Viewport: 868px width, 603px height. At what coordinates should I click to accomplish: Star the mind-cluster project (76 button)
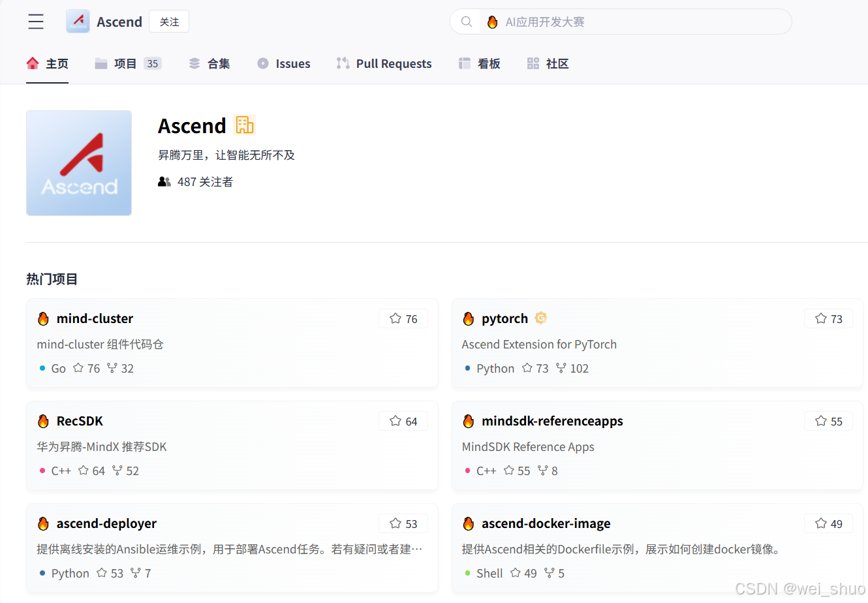point(403,318)
